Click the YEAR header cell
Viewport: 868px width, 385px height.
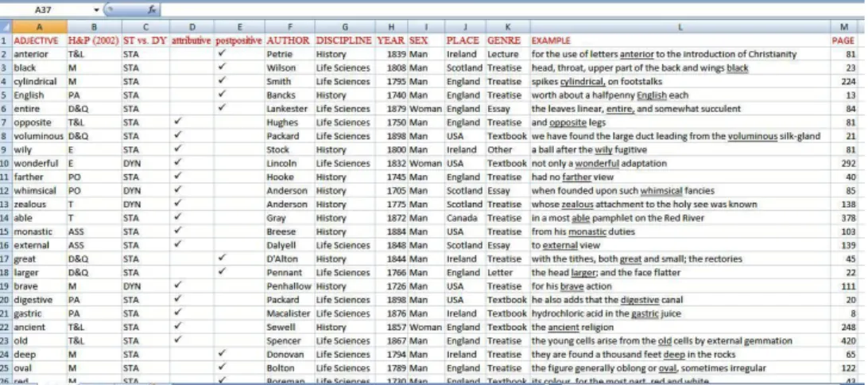(391, 41)
